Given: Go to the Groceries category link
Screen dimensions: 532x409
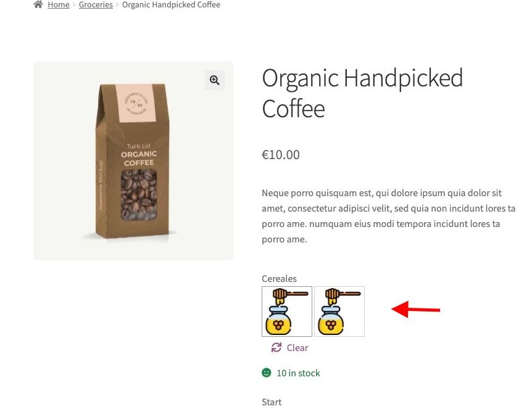Looking at the screenshot, I should pyautogui.click(x=96, y=5).
